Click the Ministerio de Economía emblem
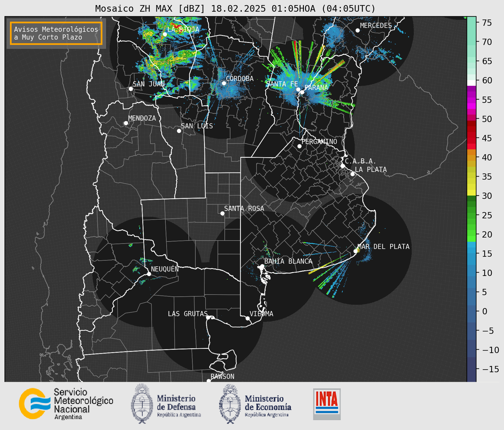The width and height of the screenshot is (504, 430). [x=230, y=404]
